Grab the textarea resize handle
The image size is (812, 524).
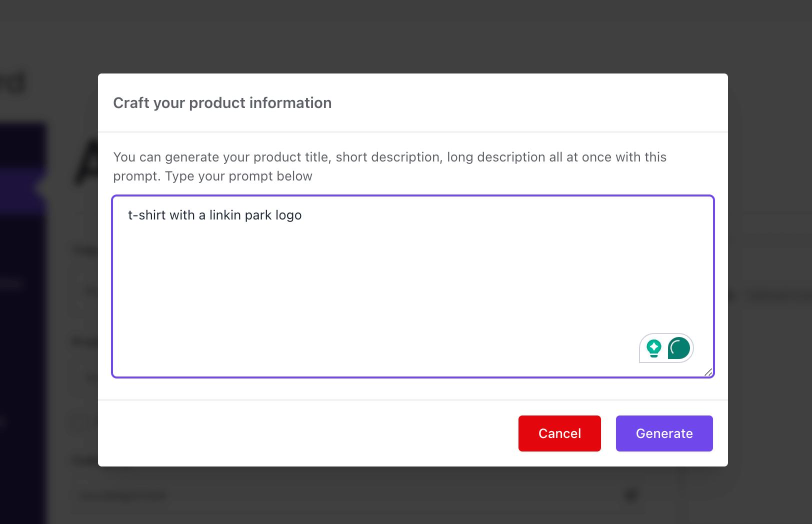708,372
